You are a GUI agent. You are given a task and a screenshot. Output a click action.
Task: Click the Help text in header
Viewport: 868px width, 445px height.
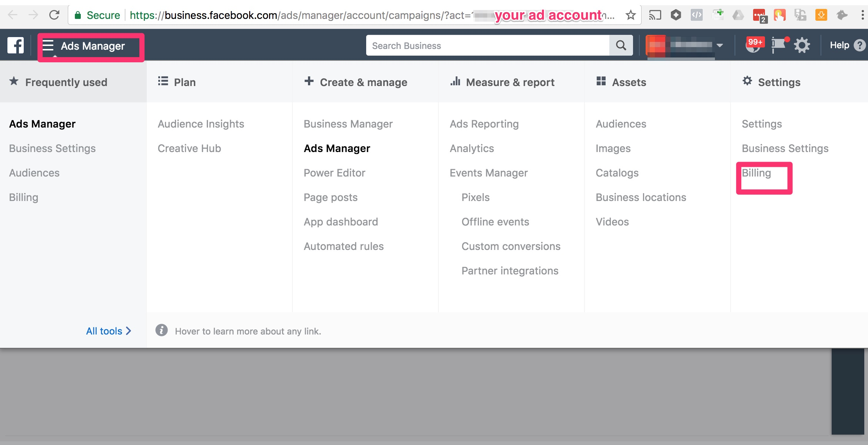click(x=839, y=45)
